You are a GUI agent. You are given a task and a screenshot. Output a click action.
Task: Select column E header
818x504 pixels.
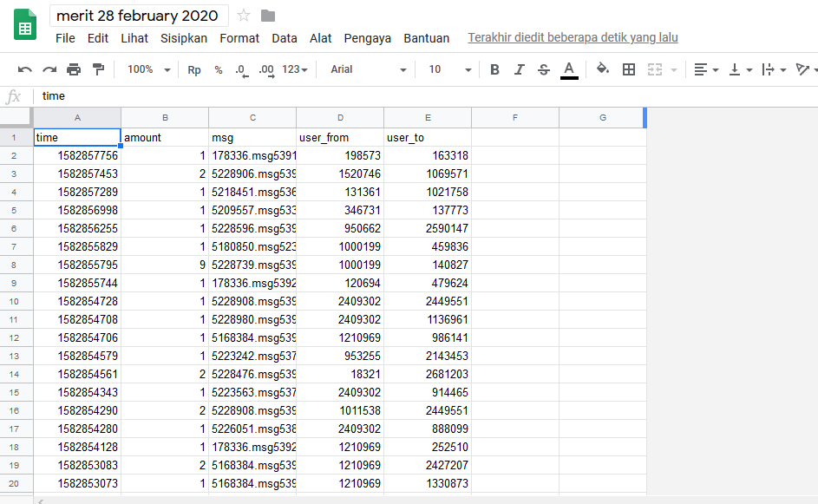(428, 117)
